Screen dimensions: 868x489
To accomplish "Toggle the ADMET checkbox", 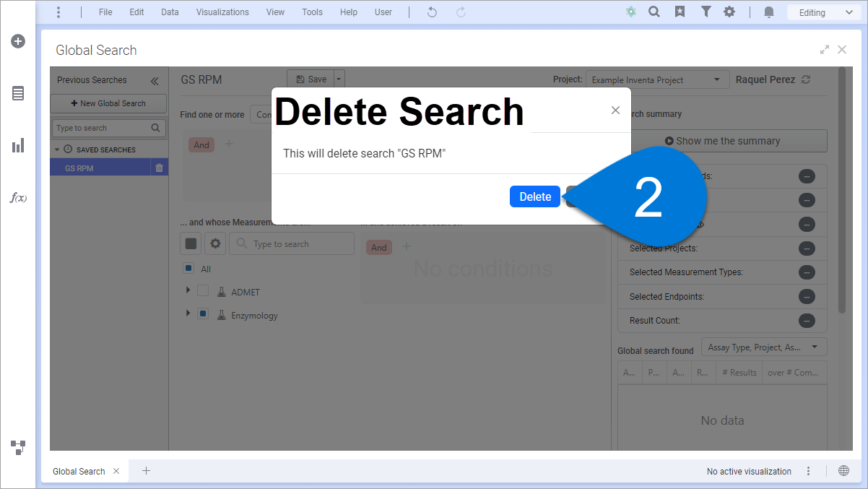I will [203, 291].
